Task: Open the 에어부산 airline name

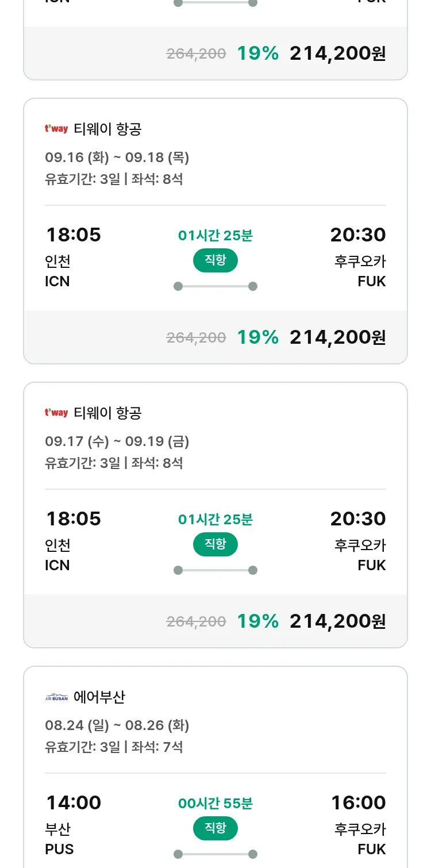Action: point(99,697)
